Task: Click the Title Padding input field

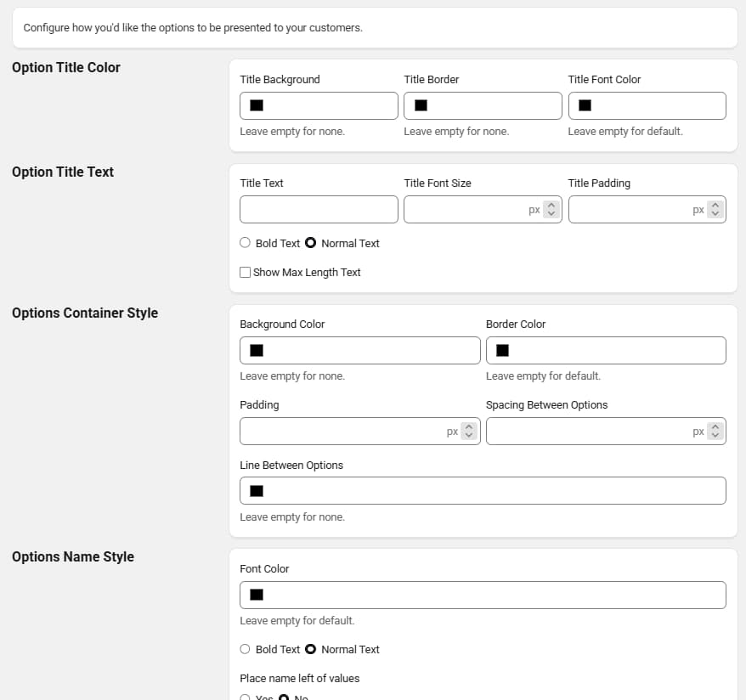Action: pyautogui.click(x=647, y=209)
